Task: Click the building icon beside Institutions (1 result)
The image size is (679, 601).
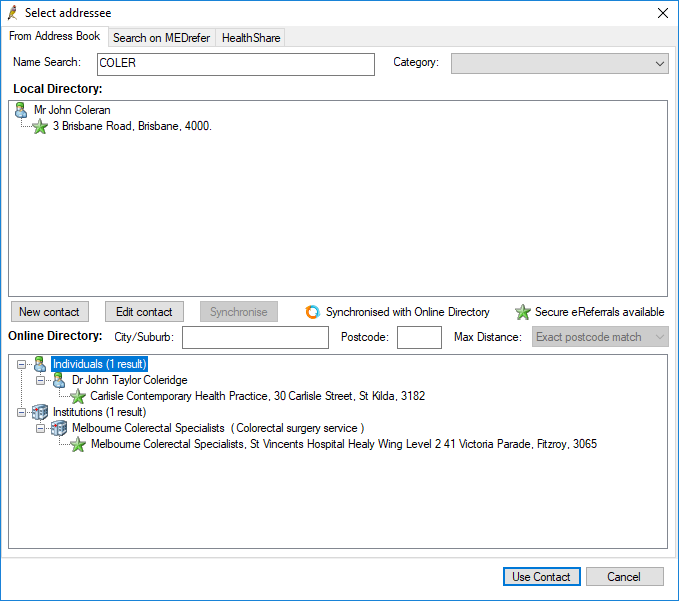Action: coord(40,412)
